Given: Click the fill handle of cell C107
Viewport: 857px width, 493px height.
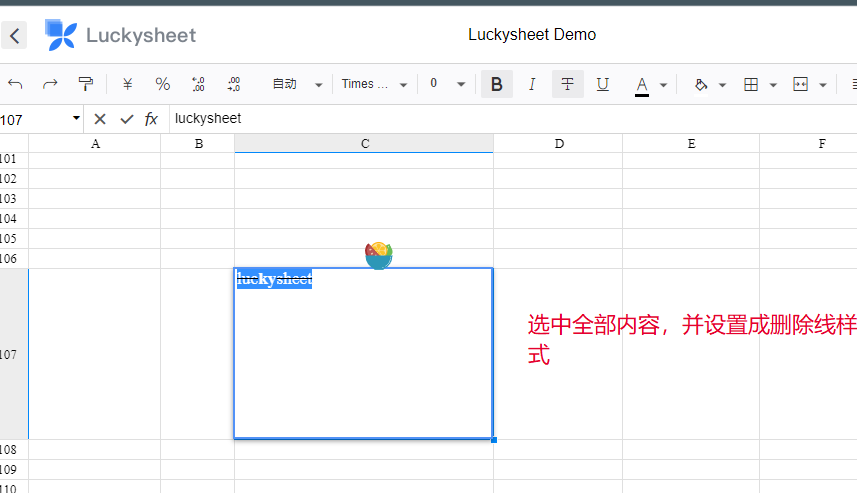Looking at the screenshot, I should tap(494, 439).
